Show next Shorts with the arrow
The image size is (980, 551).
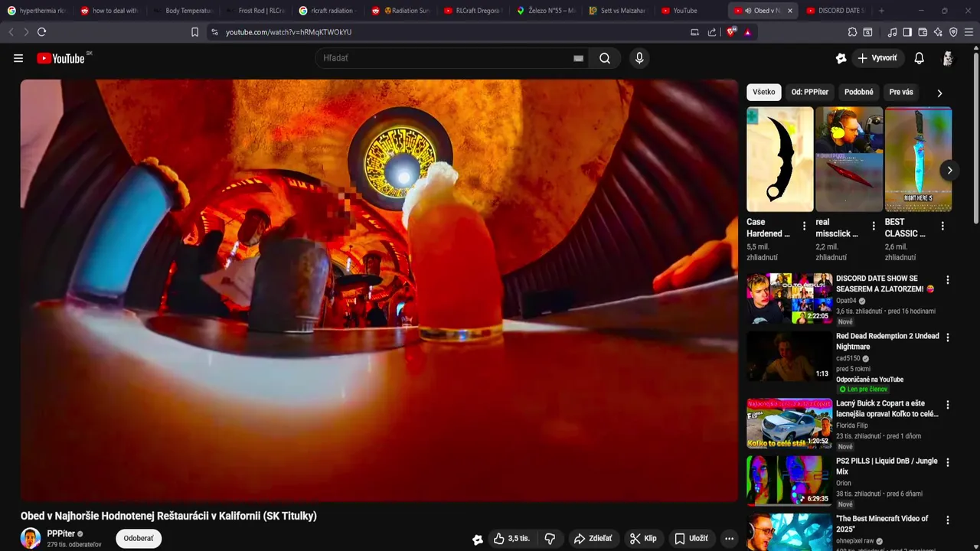949,170
